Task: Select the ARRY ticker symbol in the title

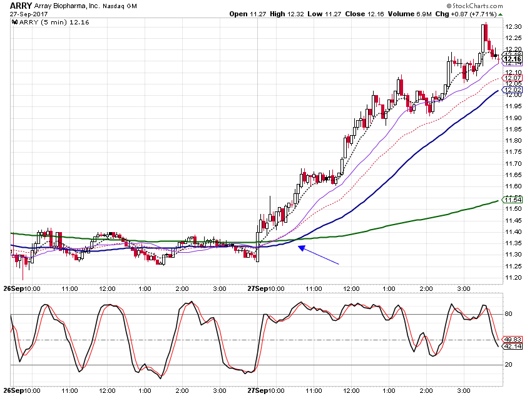Action: tap(21, 6)
